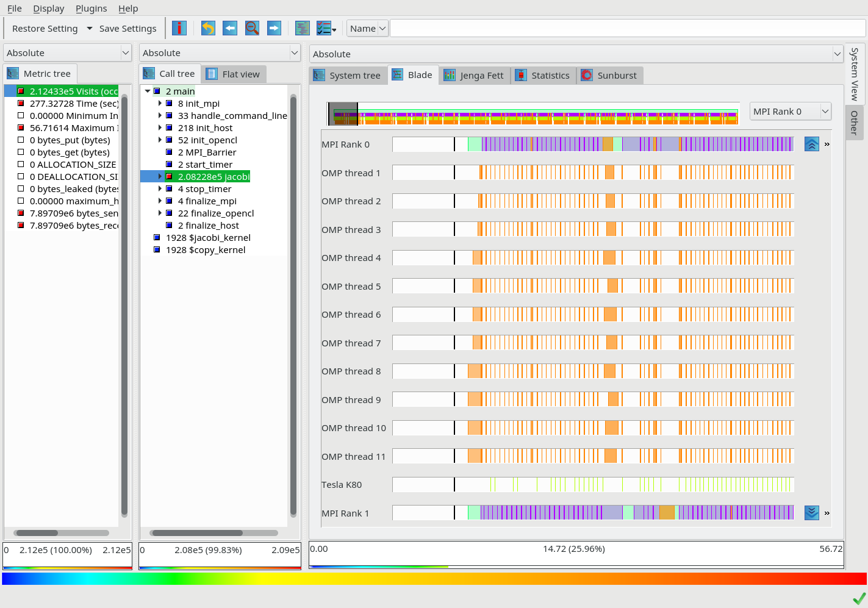Click the timeline overview thumbnail strip
This screenshot has height=608, width=868.
coord(533,114)
